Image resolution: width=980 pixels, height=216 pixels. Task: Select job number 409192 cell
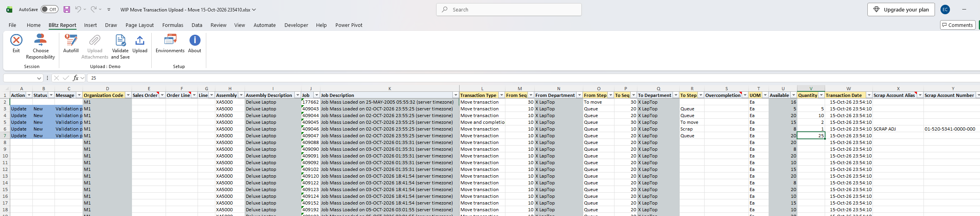311,210
